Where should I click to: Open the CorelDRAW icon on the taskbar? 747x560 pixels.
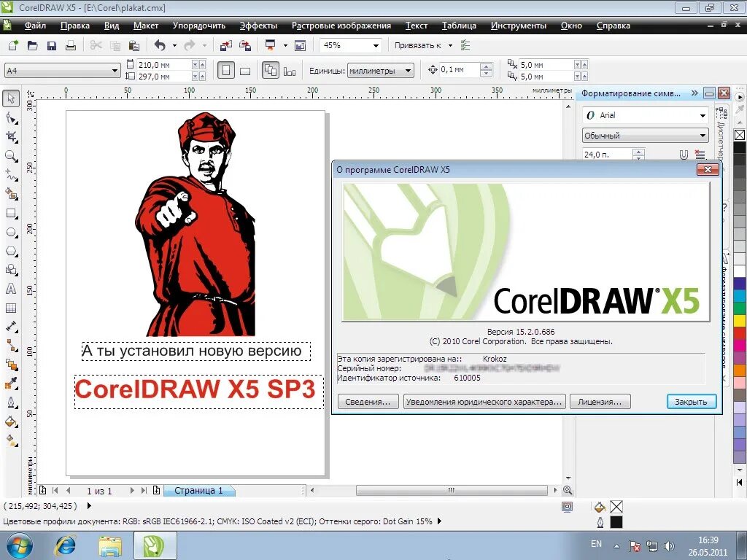(x=155, y=544)
